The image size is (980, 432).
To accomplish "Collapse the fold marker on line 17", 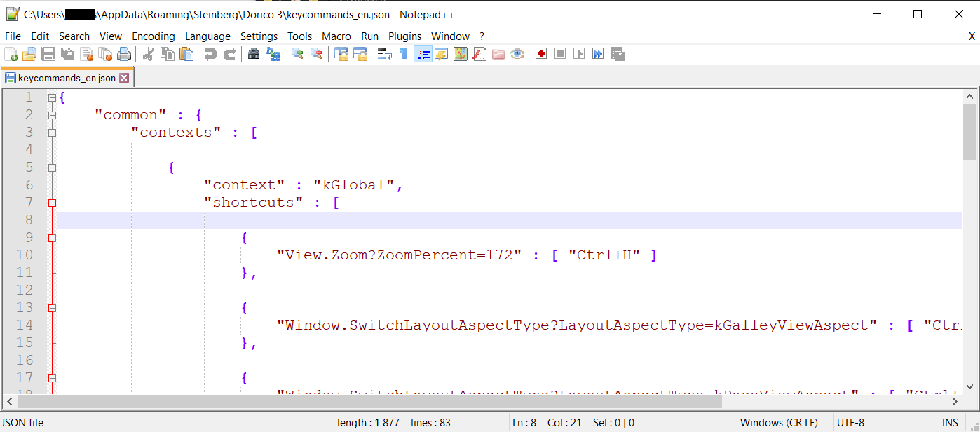I will (52, 378).
